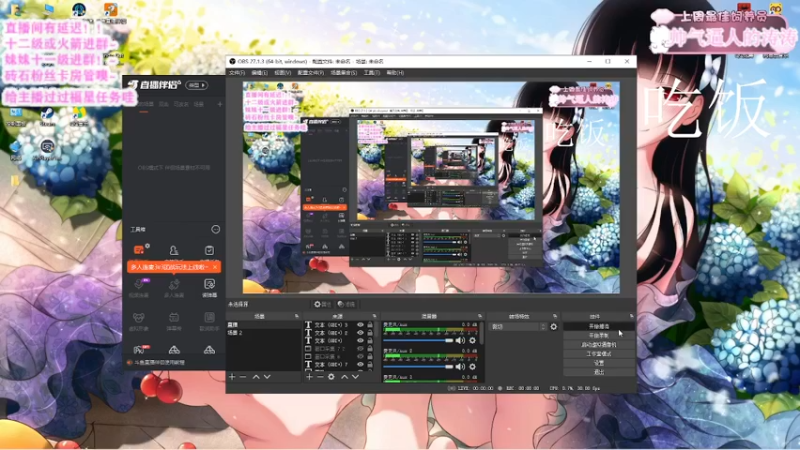This screenshot has height=450, width=800.
Task: Pop out the 转场特效 dock using its header icon
Action: [x=555, y=316]
